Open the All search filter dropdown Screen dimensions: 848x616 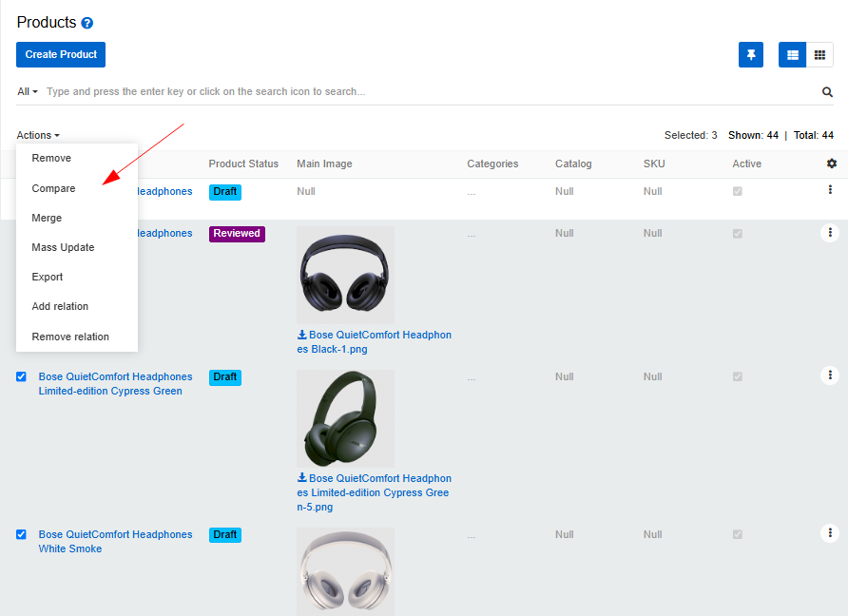[x=28, y=91]
